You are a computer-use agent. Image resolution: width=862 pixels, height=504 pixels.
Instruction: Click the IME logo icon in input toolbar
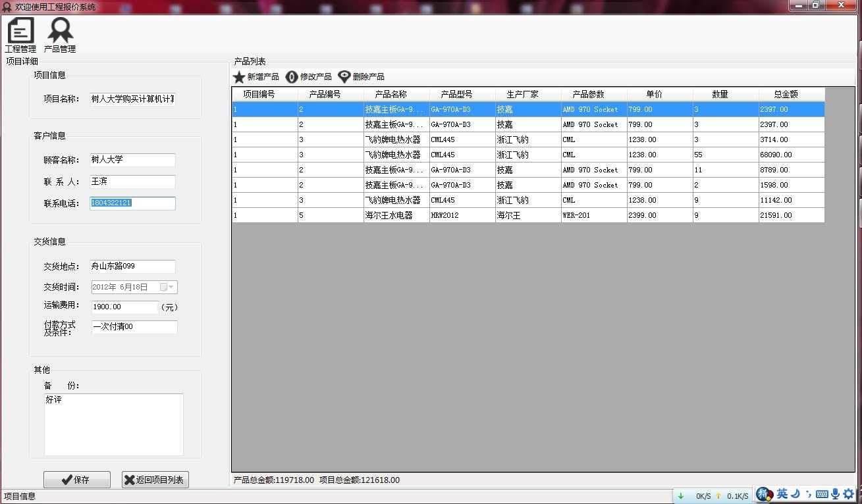click(x=764, y=494)
